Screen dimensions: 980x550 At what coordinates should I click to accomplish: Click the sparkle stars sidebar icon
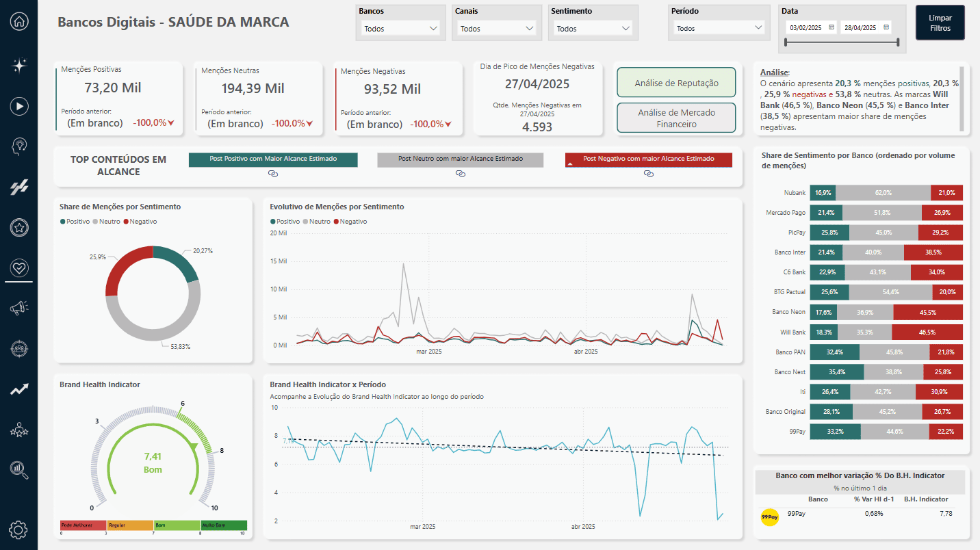pos(19,66)
